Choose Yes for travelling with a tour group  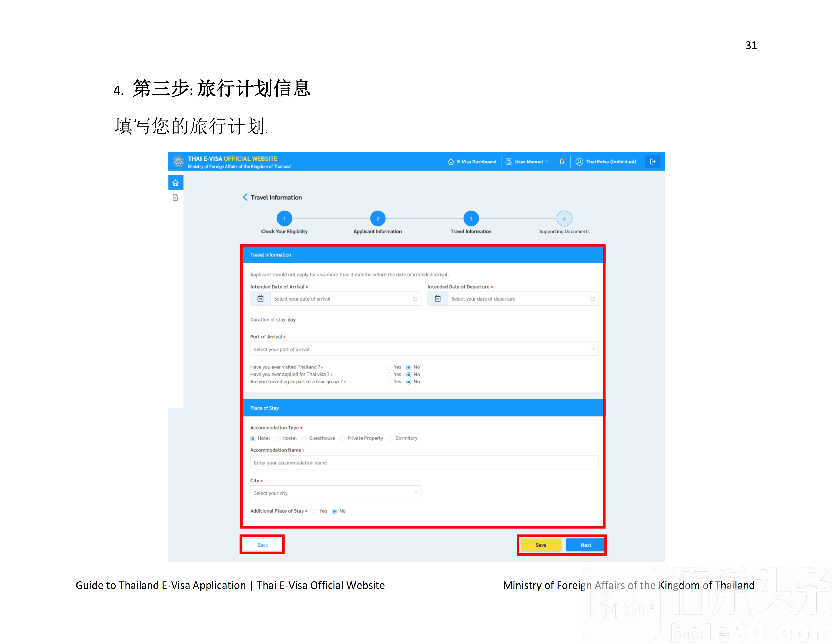pyautogui.click(x=389, y=382)
